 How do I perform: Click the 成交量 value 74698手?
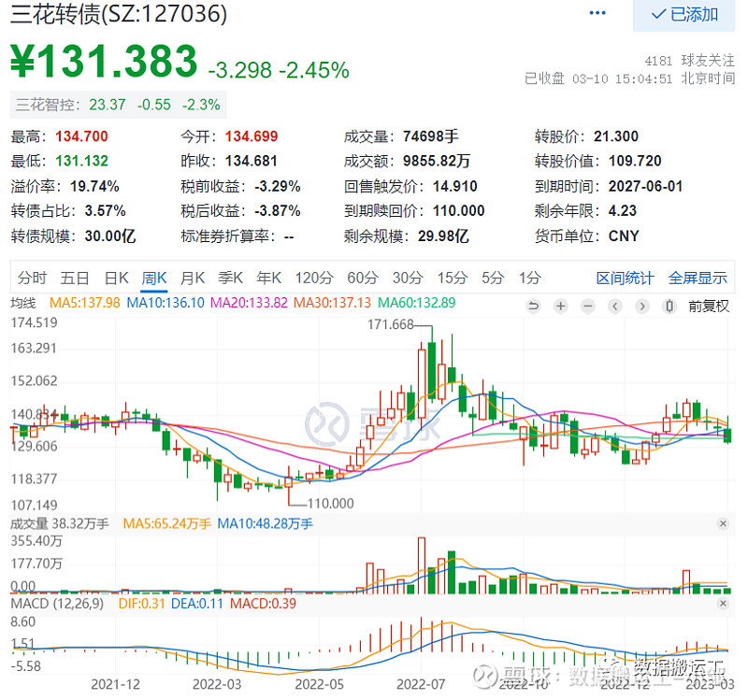pos(431,136)
